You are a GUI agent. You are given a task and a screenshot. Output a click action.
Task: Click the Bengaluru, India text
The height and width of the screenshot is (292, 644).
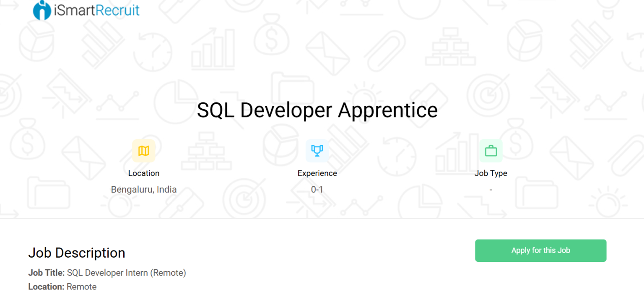[144, 190]
